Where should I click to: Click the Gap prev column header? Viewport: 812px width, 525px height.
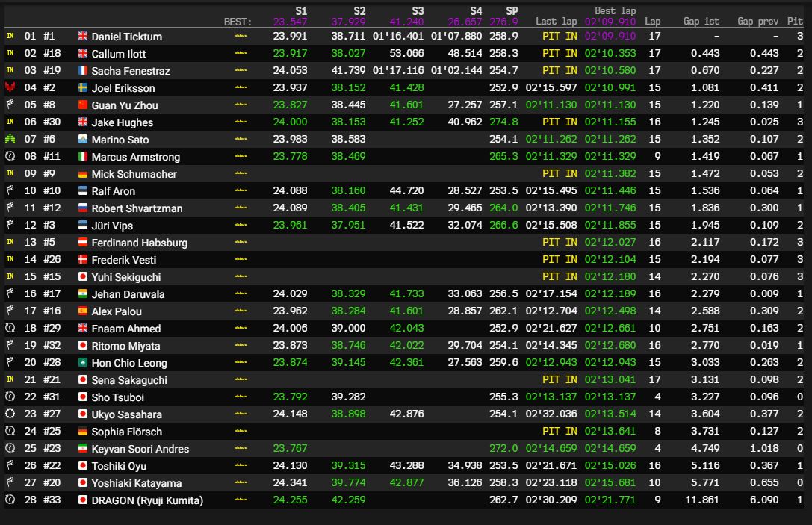pos(758,21)
